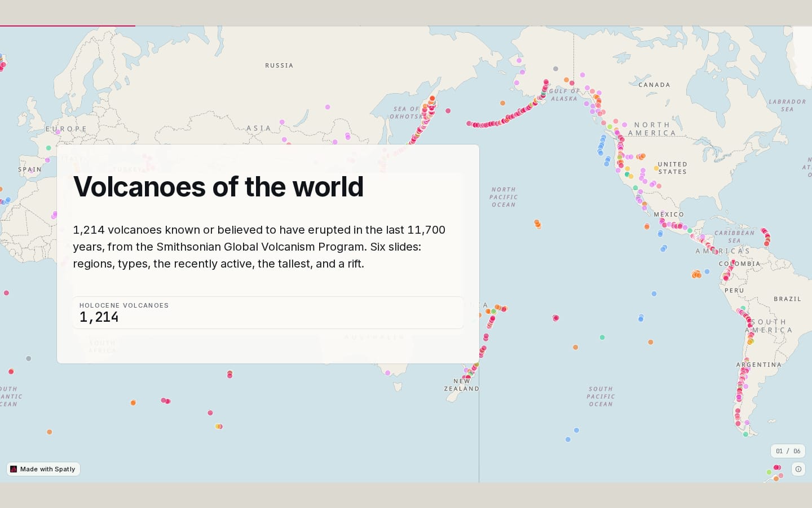Click the NEW ZEALAND map label

pos(461,385)
